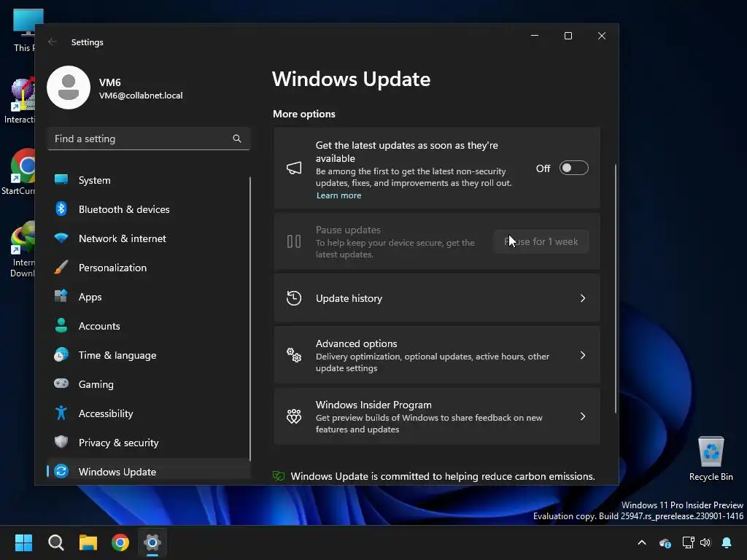Screen dimensions: 747x560
Task: Go to Privacy & security
Action: [x=149, y=443]
